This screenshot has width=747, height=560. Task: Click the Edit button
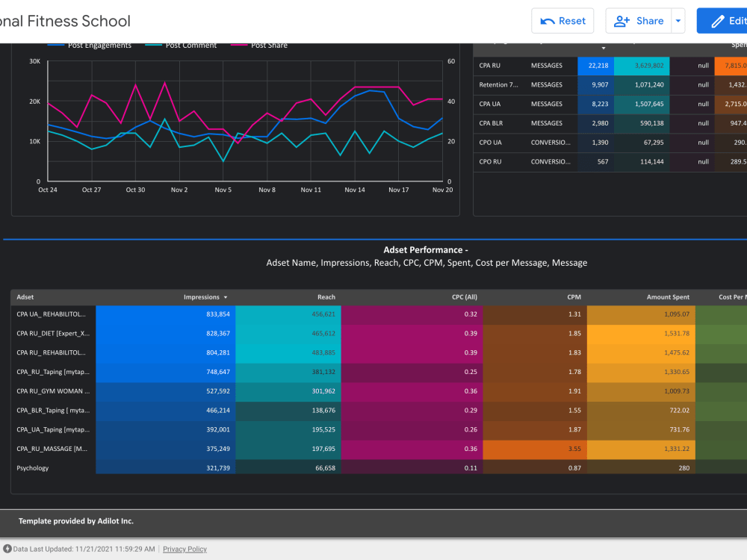722,21
